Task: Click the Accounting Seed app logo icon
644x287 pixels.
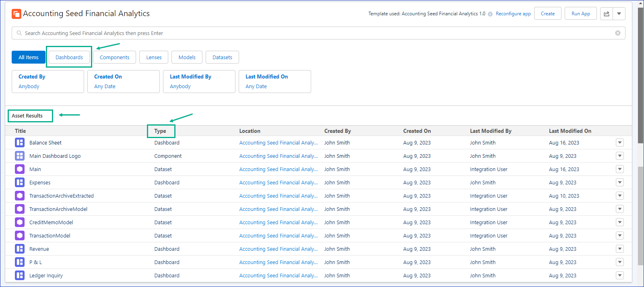Action: pos(17,14)
